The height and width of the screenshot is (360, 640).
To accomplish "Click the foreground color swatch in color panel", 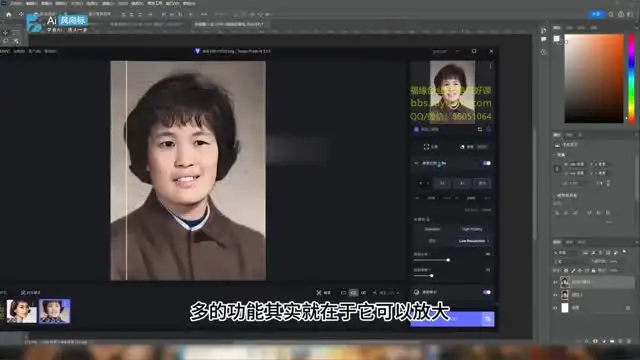I will (556, 38).
